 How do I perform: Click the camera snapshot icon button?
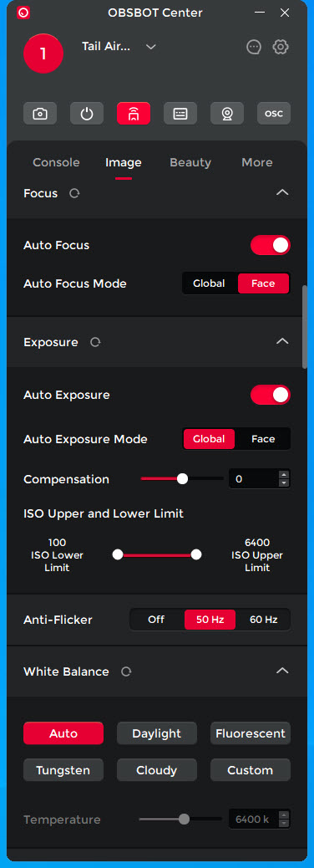(x=40, y=114)
